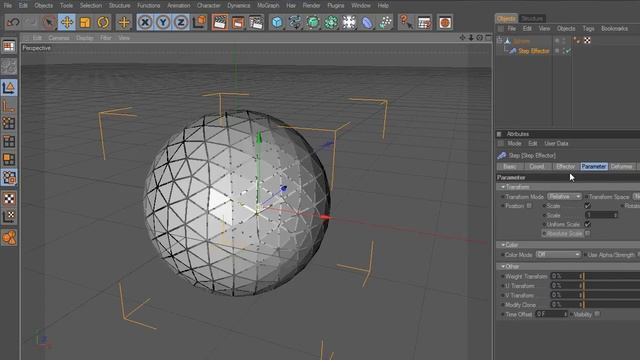Select the Live Selection arrow tool

(x=49, y=22)
